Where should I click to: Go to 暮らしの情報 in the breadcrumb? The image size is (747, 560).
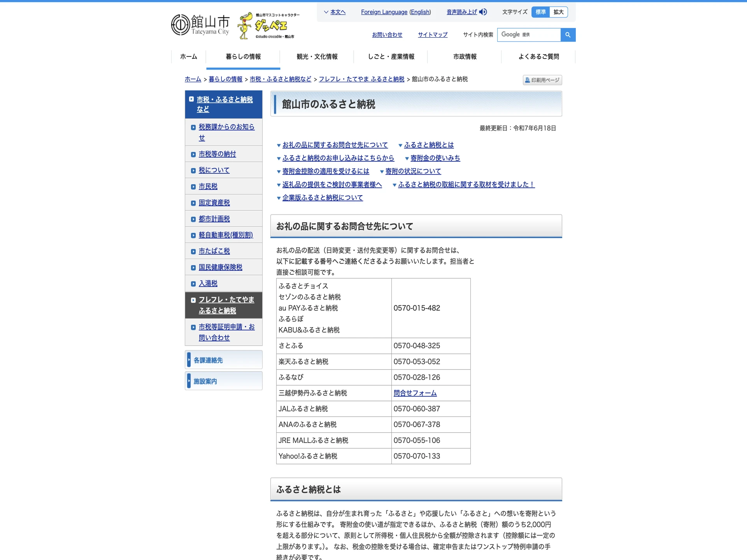(225, 79)
